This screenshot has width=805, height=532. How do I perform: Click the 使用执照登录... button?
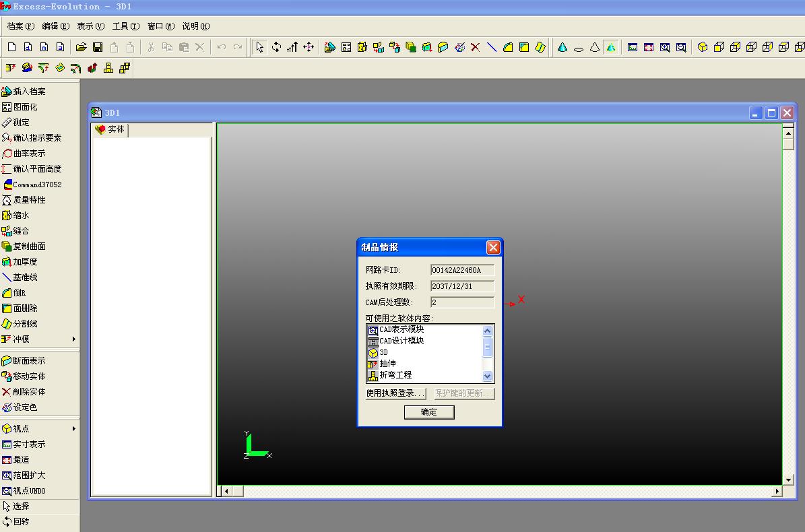[396, 393]
